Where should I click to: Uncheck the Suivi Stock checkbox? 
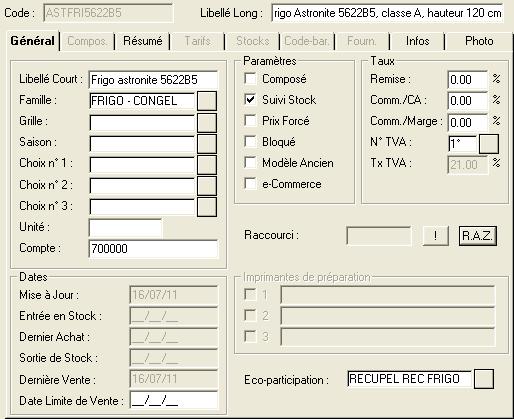(250, 100)
